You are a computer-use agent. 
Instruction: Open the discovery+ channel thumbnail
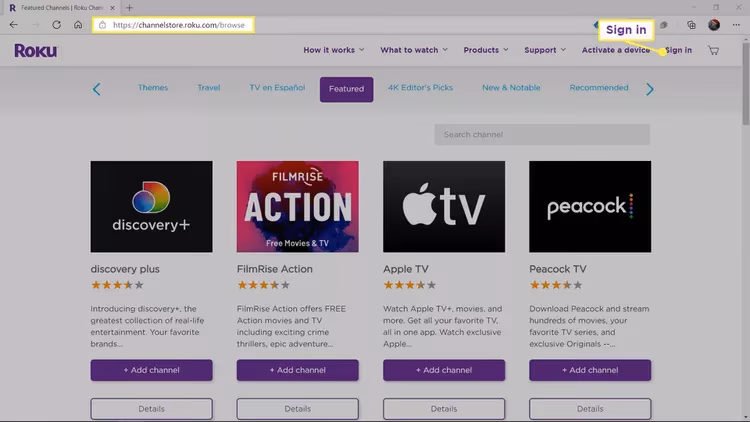pyautogui.click(x=152, y=206)
